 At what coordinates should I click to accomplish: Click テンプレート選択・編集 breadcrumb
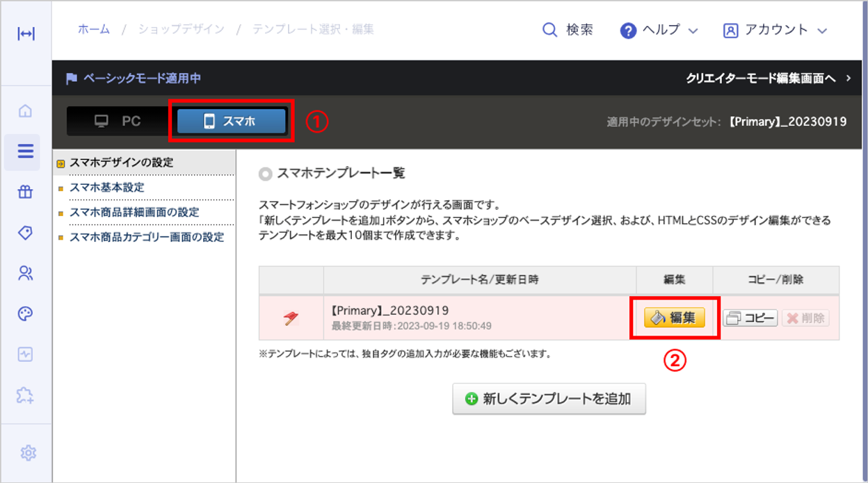pyautogui.click(x=313, y=29)
